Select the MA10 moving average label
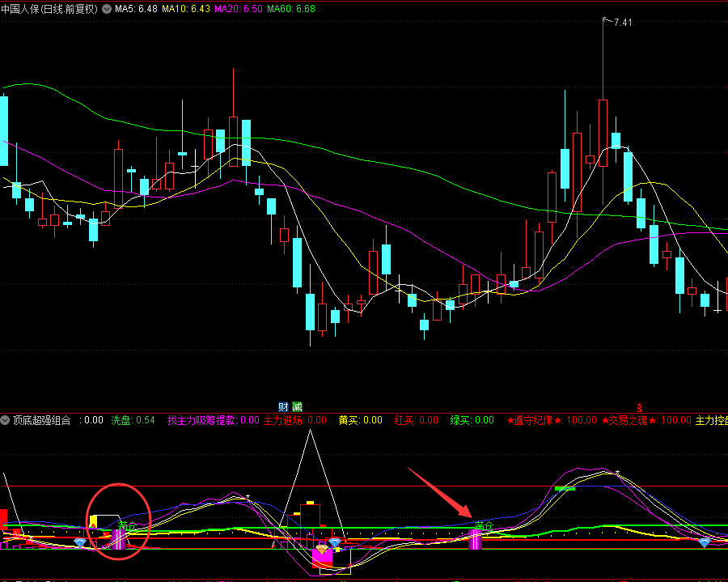Screen dimensions: 728x582 click(186, 9)
